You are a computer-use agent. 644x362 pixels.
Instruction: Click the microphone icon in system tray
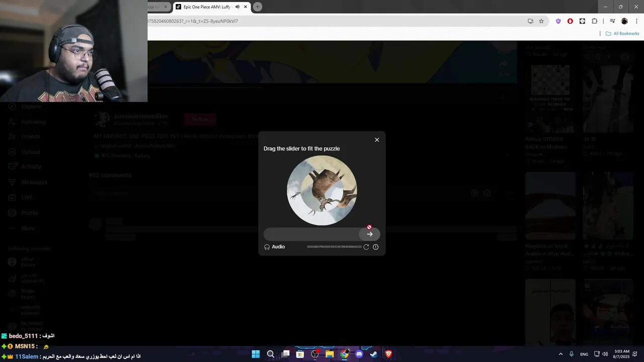click(572, 354)
